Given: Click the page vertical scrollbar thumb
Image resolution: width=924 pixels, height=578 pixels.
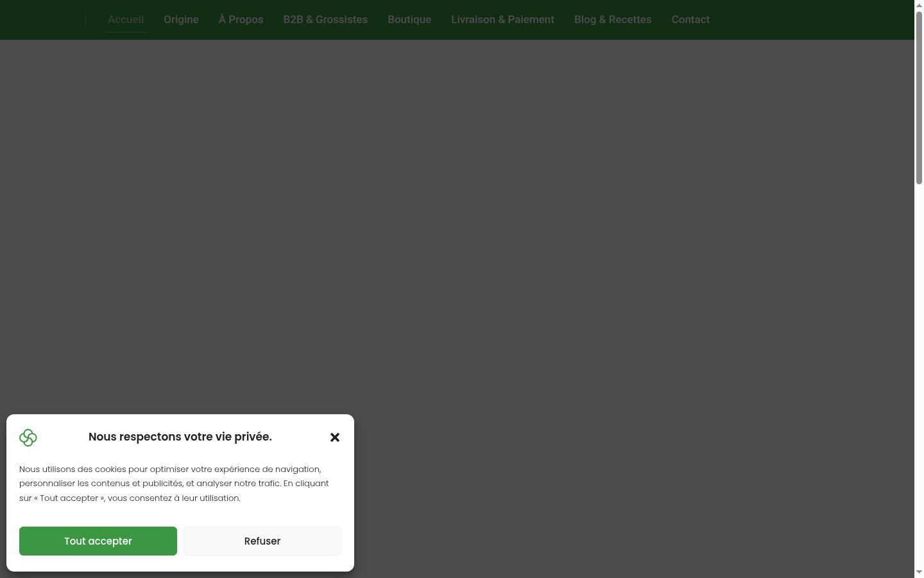Looking at the screenshot, I should (919, 98).
